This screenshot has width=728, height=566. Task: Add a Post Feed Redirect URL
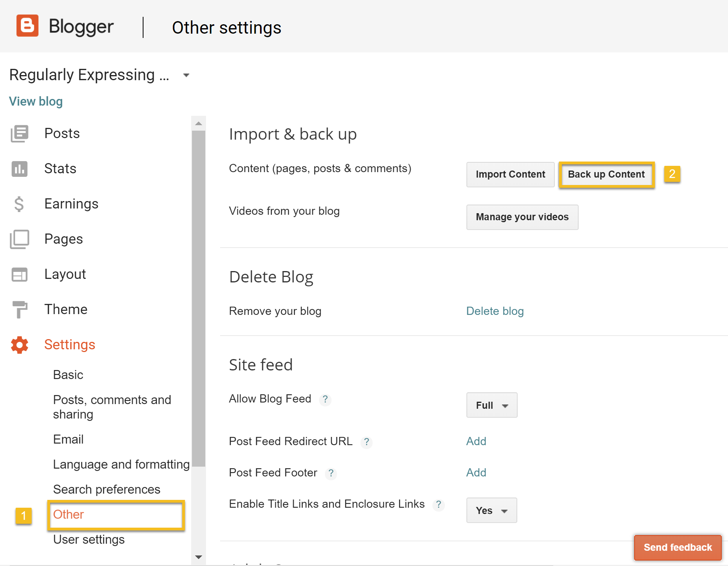(x=476, y=441)
